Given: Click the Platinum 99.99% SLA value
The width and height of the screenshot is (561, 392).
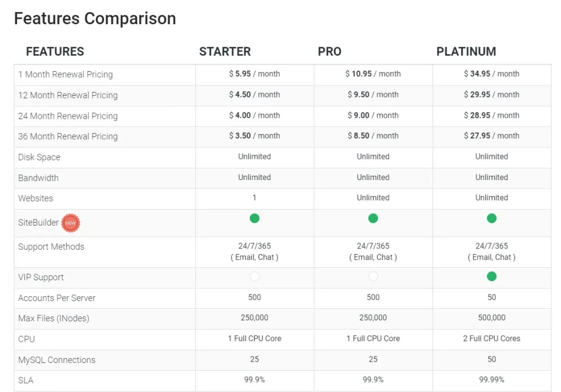Looking at the screenshot, I should (x=491, y=379).
